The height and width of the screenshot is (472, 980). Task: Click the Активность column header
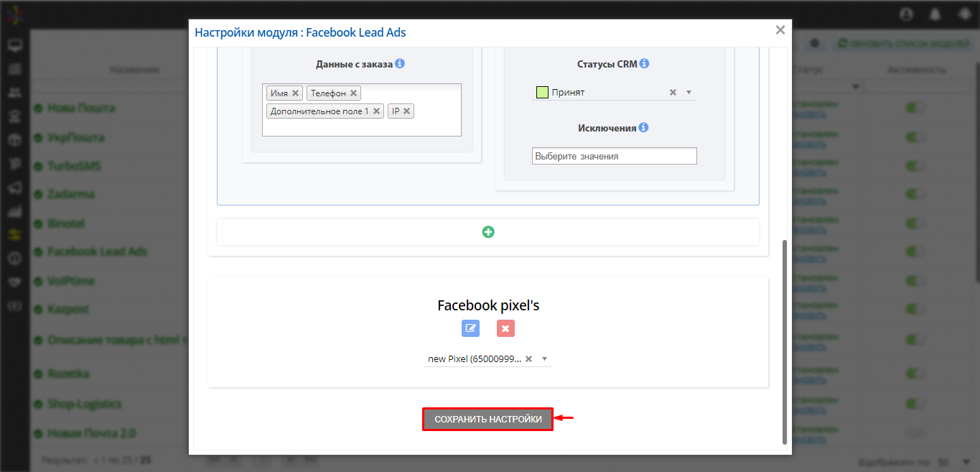(x=917, y=70)
